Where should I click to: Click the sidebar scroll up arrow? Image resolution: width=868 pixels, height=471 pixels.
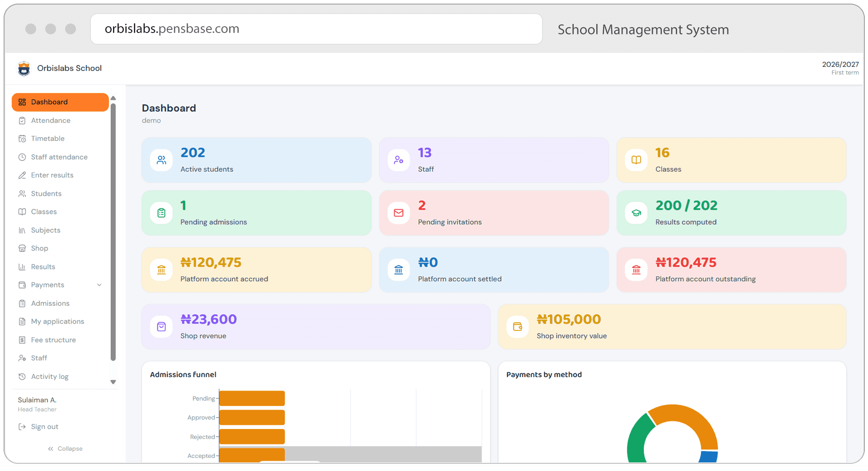(113, 98)
